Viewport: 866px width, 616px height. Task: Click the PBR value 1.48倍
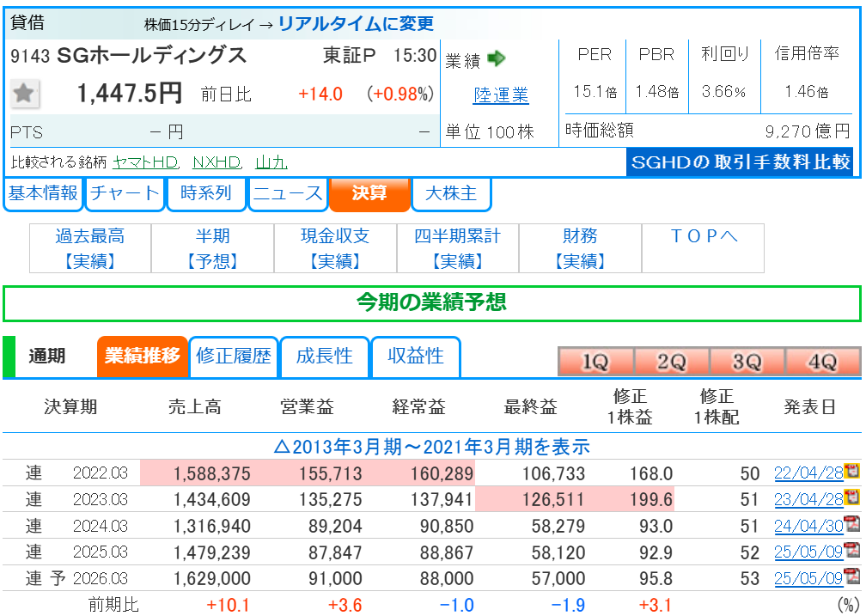[x=656, y=91]
